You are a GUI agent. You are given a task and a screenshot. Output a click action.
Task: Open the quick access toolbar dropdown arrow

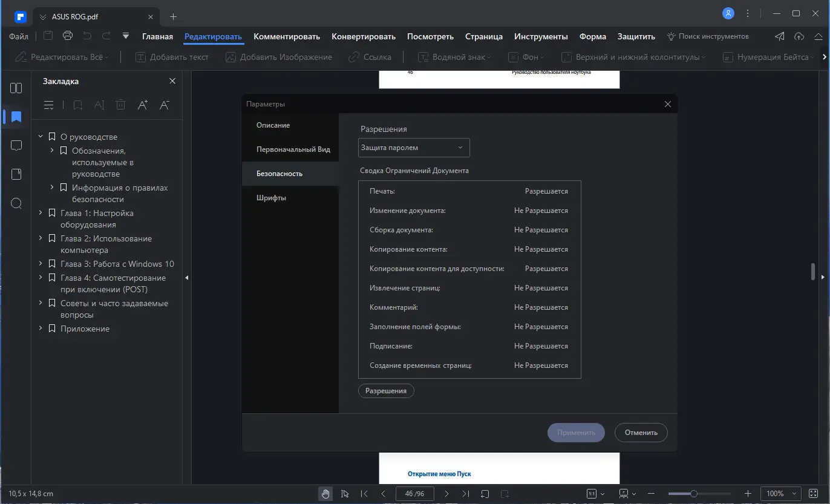pos(126,36)
